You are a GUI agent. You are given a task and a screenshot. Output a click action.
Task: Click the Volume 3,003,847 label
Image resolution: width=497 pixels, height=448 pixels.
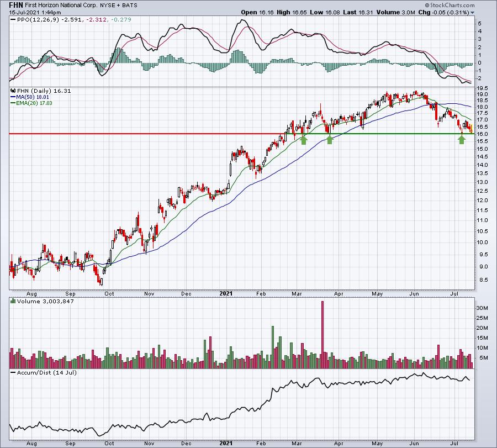[x=45, y=301]
